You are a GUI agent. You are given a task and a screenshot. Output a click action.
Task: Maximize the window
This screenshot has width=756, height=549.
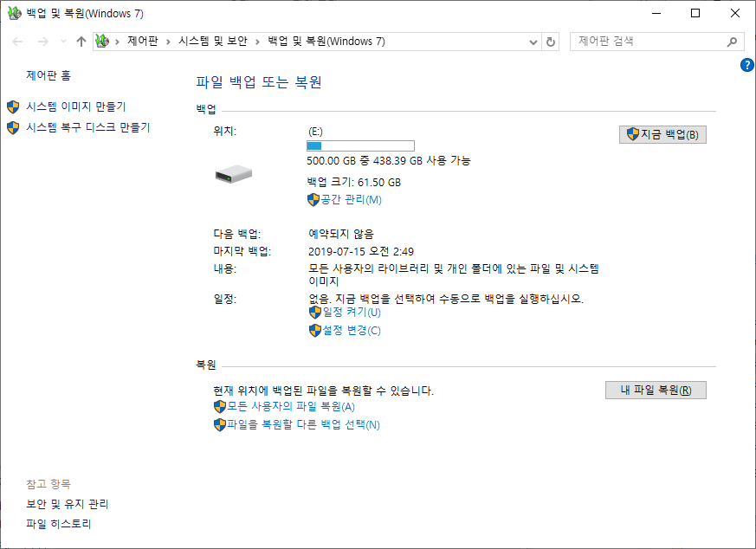coord(695,13)
